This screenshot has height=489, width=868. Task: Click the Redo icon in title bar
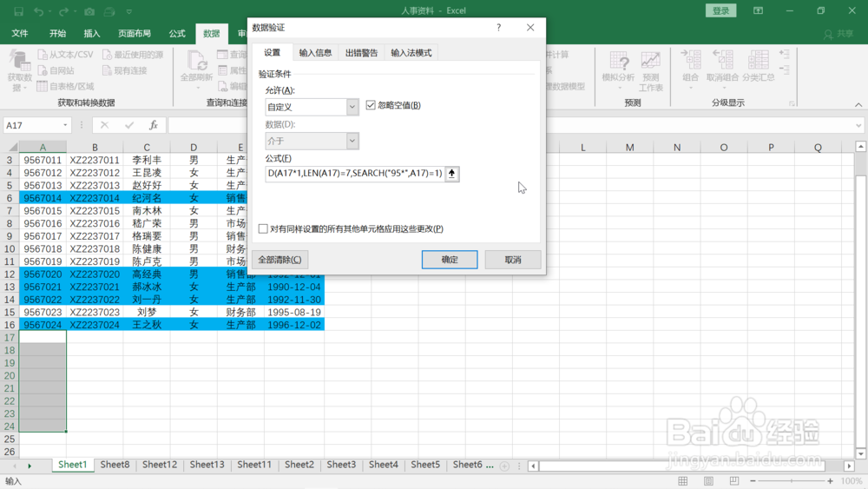(63, 11)
